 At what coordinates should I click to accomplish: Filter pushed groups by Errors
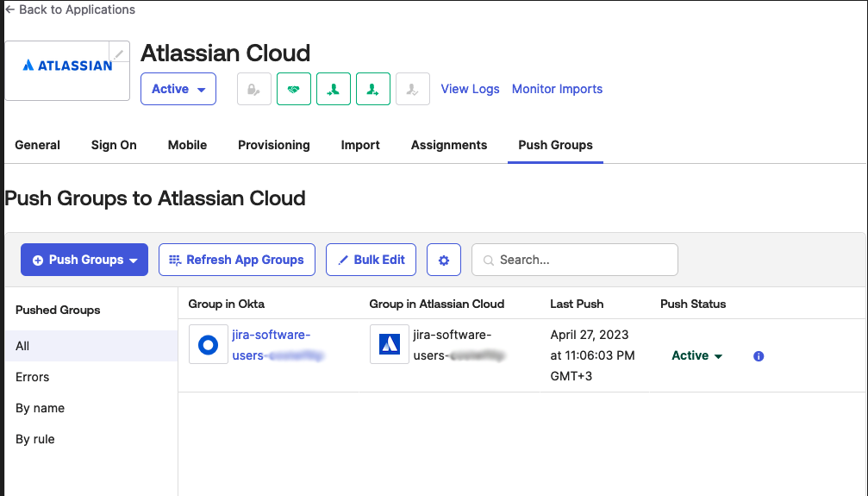(33, 377)
